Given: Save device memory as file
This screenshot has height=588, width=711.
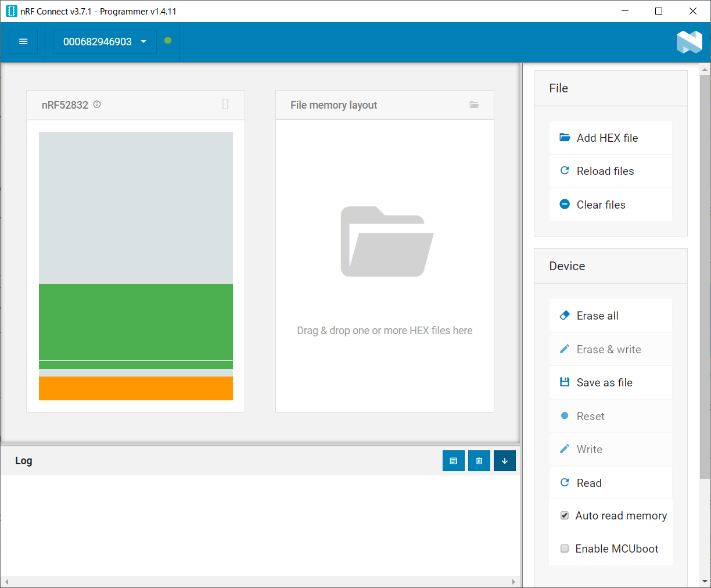Looking at the screenshot, I should (x=611, y=382).
